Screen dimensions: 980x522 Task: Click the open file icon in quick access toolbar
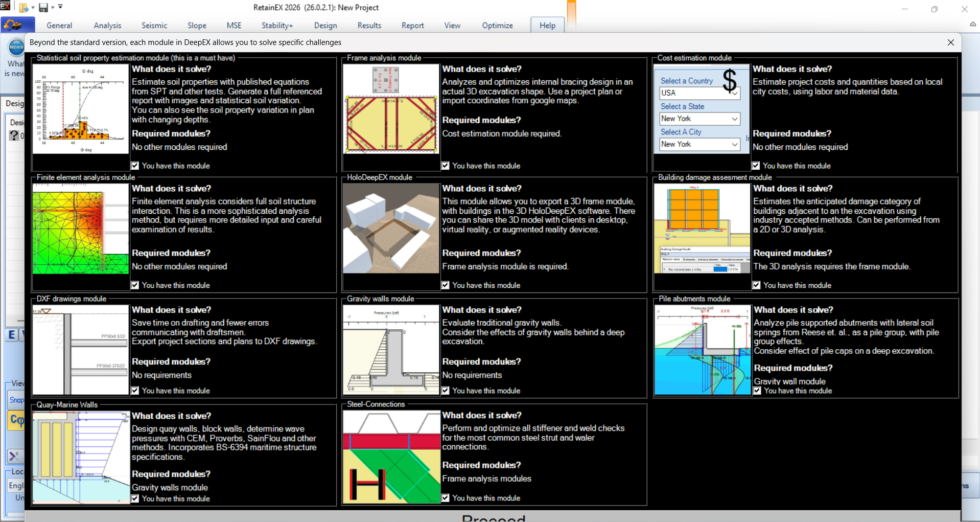click(24, 8)
